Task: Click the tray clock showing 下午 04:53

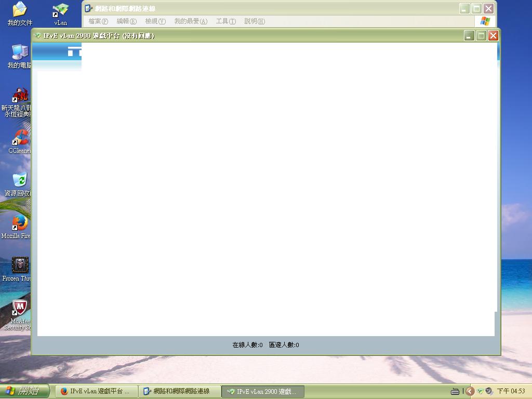Action: click(x=511, y=391)
